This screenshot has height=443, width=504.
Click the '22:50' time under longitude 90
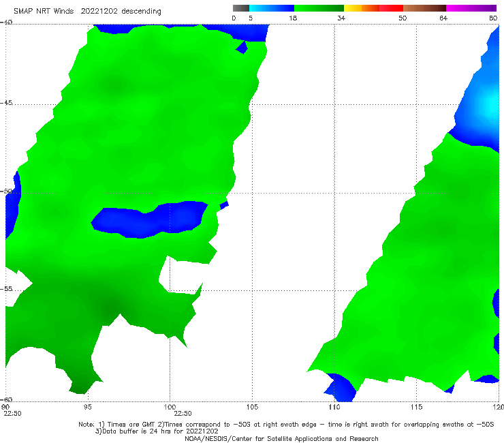(12, 414)
